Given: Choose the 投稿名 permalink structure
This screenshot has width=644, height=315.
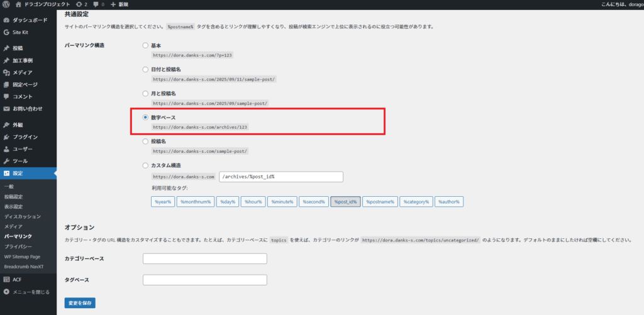Looking at the screenshot, I should [146, 141].
